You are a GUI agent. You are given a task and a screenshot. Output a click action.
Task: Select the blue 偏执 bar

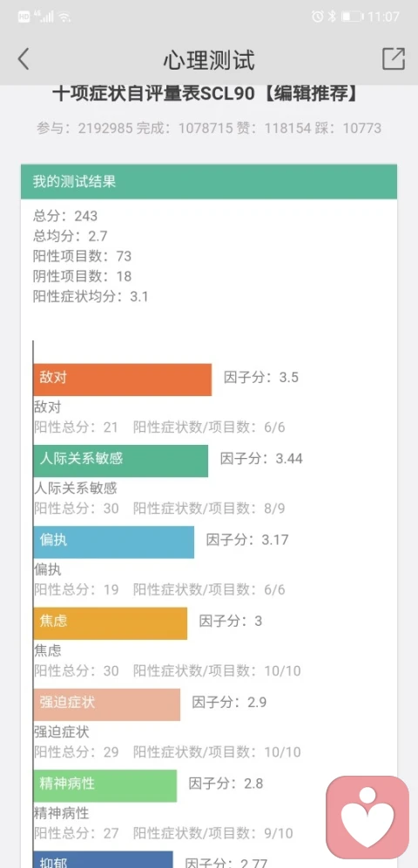113,542
